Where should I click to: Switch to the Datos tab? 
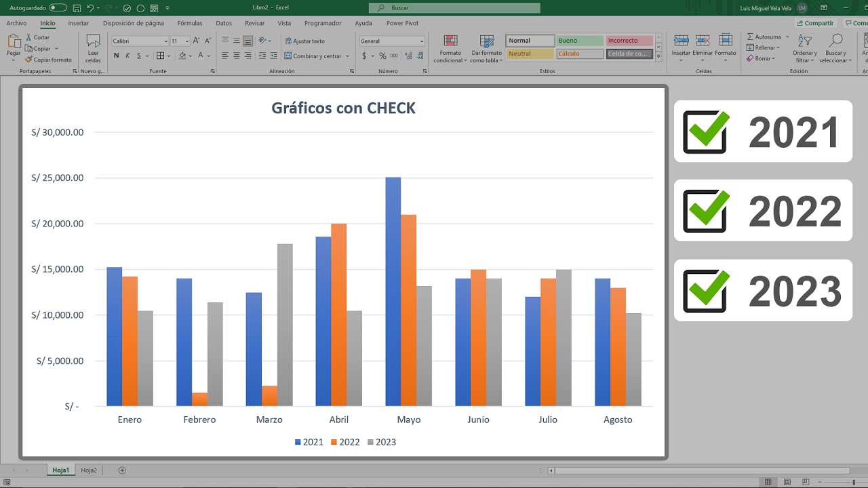(x=224, y=23)
